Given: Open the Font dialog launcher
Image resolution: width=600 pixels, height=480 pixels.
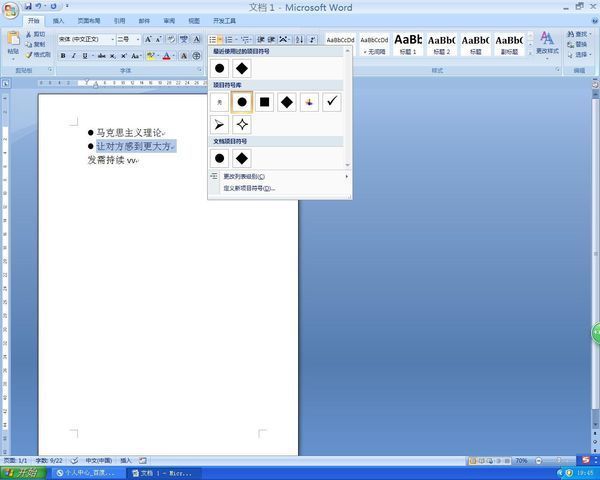Looking at the screenshot, I should 199,70.
